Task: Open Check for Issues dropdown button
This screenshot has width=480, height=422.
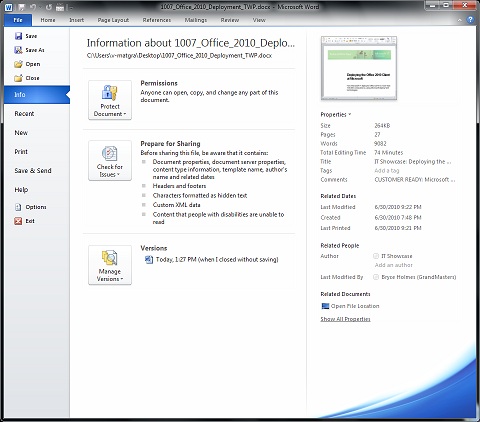Action: coord(110,160)
